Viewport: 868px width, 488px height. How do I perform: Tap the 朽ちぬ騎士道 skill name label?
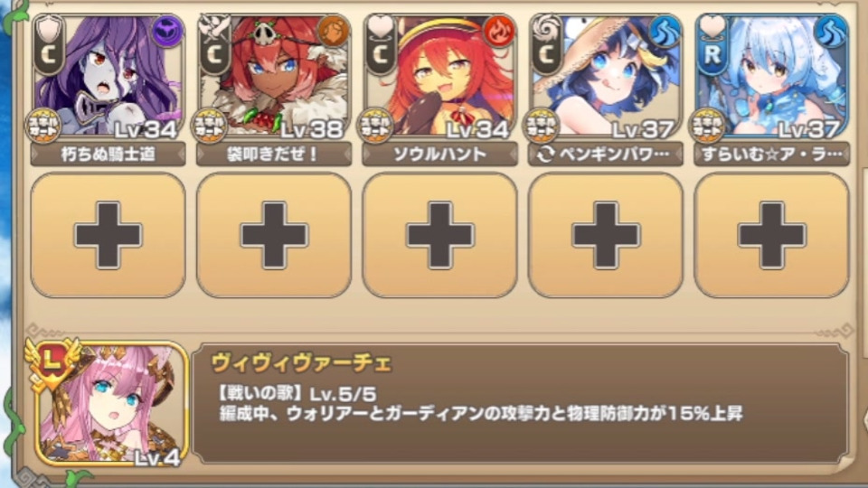click(x=108, y=155)
